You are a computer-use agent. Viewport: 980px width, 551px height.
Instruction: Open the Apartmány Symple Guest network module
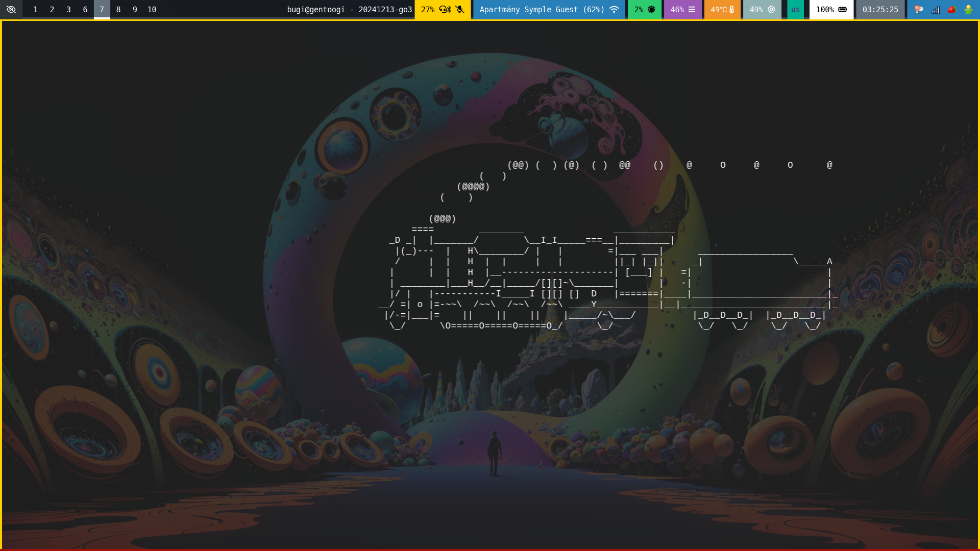click(x=542, y=9)
